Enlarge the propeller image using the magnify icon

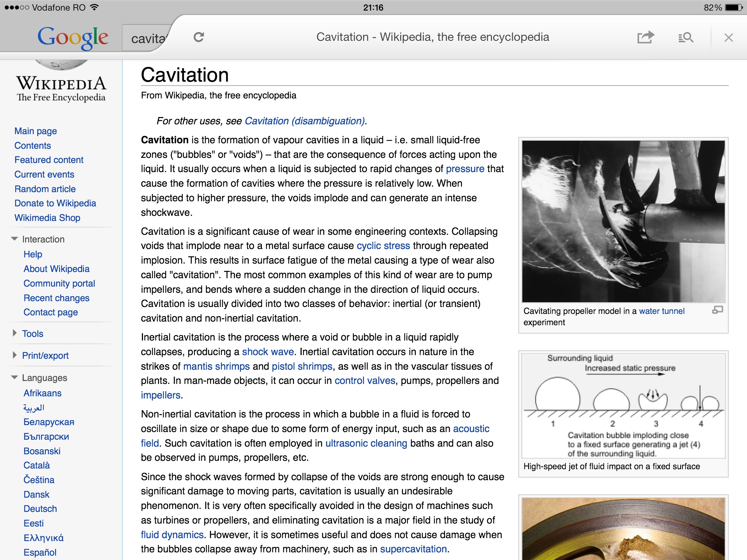coord(717,310)
